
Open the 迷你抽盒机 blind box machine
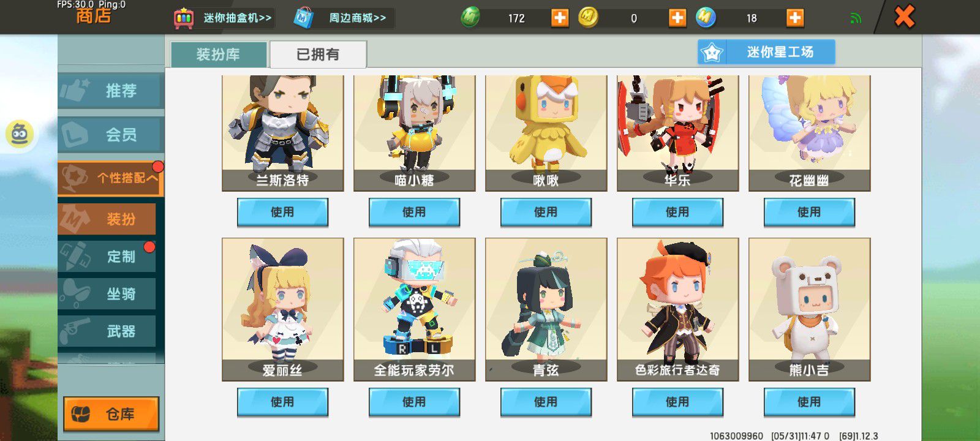click(224, 18)
